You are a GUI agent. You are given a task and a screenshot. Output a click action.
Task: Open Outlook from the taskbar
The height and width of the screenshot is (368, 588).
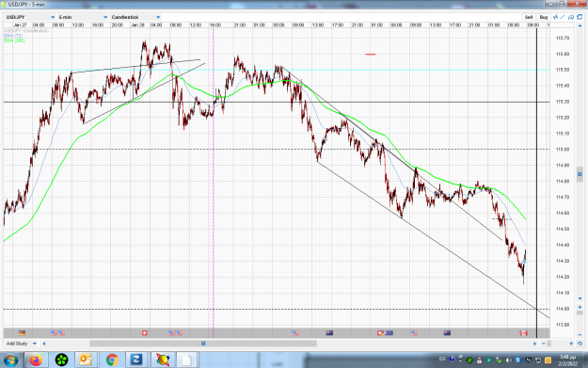tap(86, 360)
